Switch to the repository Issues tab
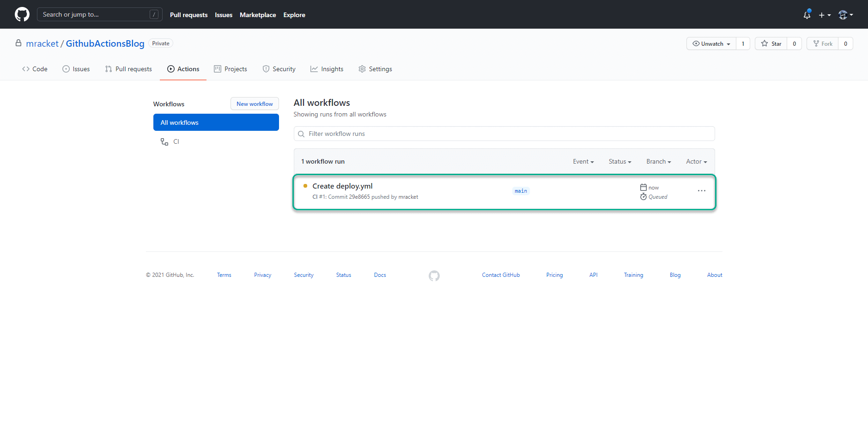The height and width of the screenshot is (434, 868). 76,69
